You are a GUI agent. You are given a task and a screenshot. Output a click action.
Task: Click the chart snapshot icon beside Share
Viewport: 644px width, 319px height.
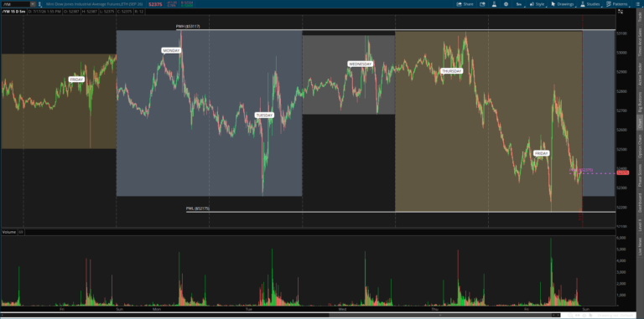point(482,4)
